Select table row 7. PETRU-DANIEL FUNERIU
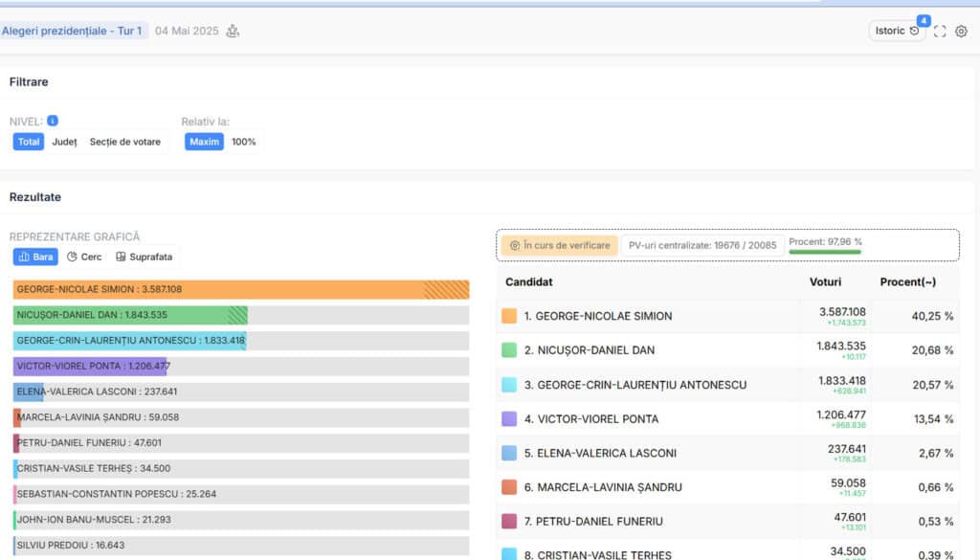Viewport: 980px width, 560px height. (728, 522)
